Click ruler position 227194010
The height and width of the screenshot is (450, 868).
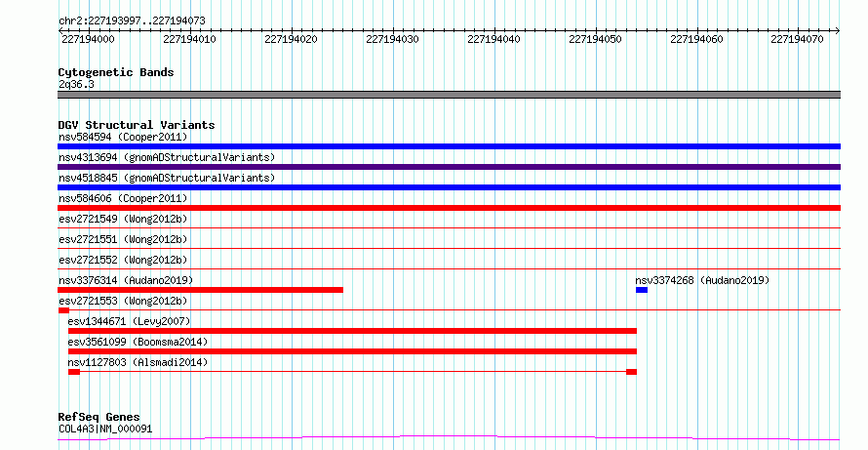[190, 39]
